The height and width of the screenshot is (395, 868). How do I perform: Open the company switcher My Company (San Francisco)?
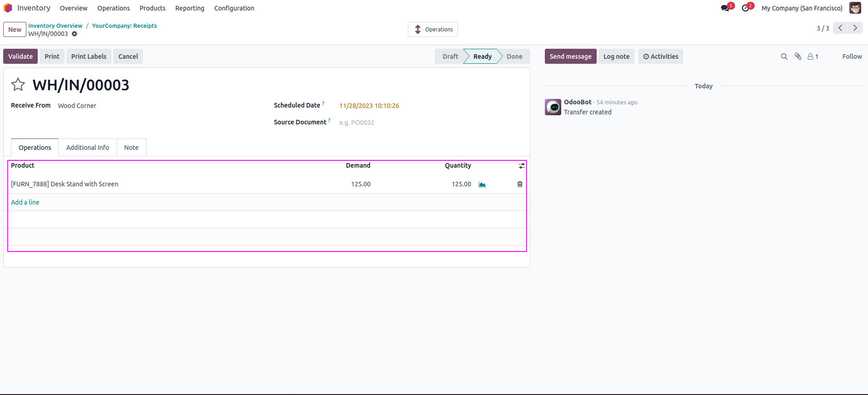point(802,8)
